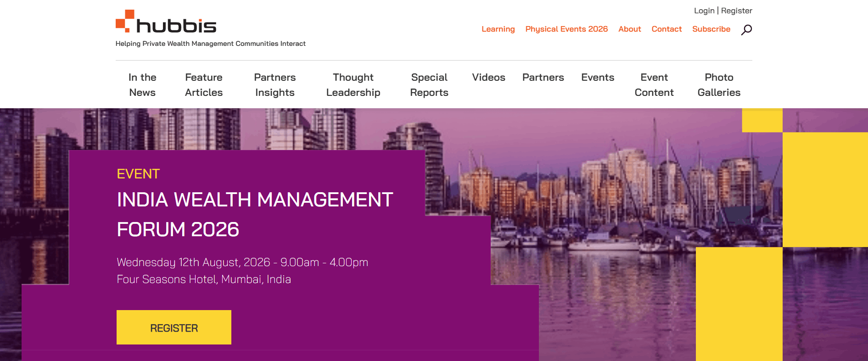The width and height of the screenshot is (868, 361).
Task: Open Physical Events 2026 link
Action: (x=566, y=29)
